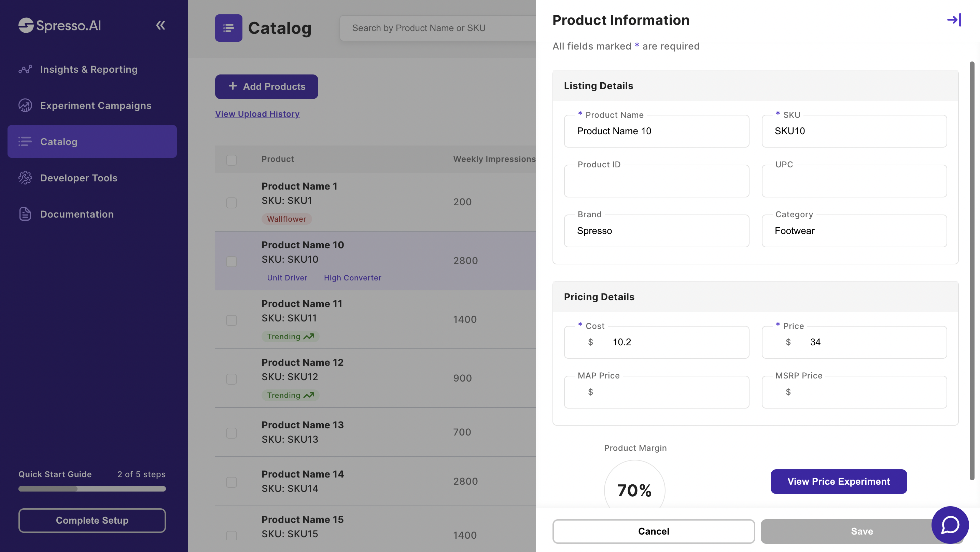This screenshot has width=980, height=552.
Task: Close the Product Information panel arrow icon
Action: pyautogui.click(x=954, y=20)
